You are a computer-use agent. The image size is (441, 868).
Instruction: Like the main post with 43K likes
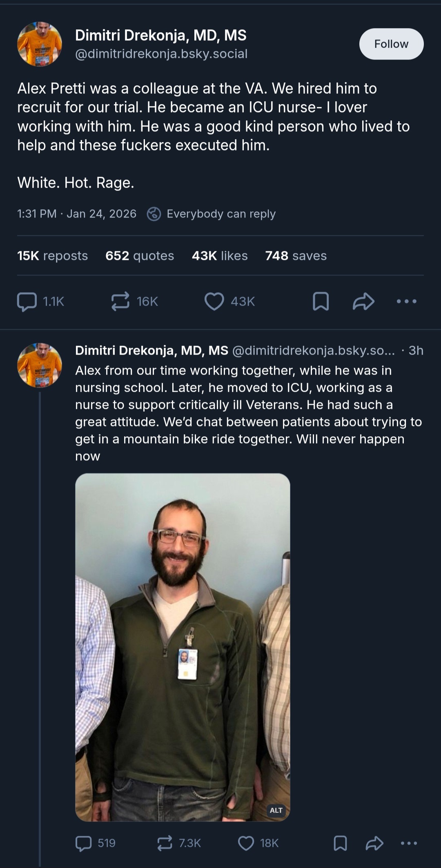tap(214, 302)
